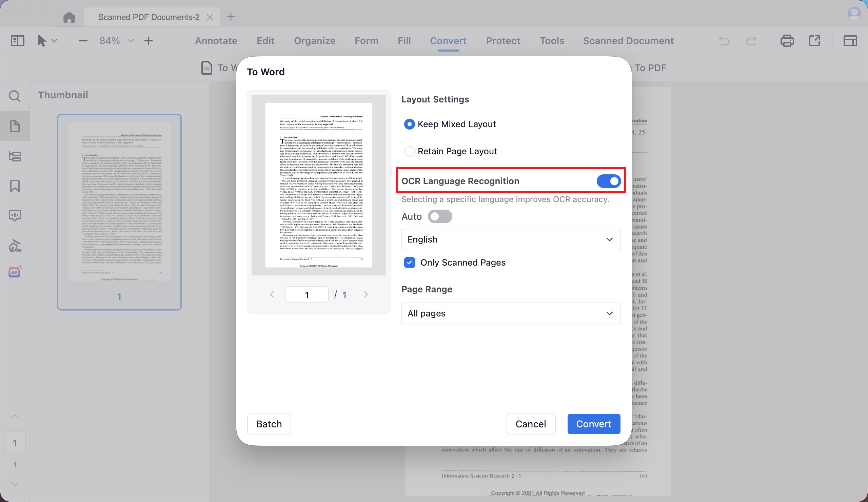This screenshot has width=868, height=502.
Task: Open the Form tab
Action: pyautogui.click(x=367, y=41)
